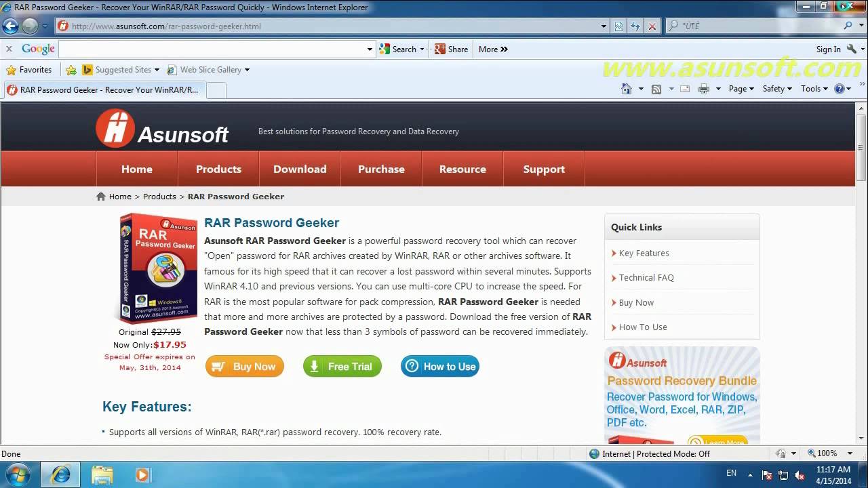Open the Tools menu dropdown
Screen dimensions: 868x488
(814, 89)
